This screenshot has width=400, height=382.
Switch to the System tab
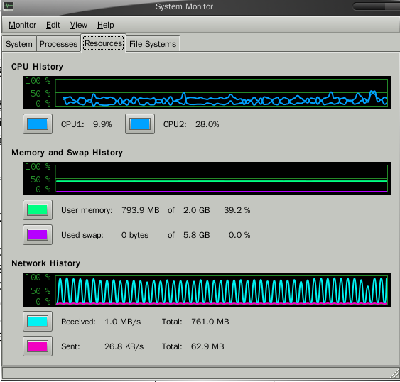point(19,44)
